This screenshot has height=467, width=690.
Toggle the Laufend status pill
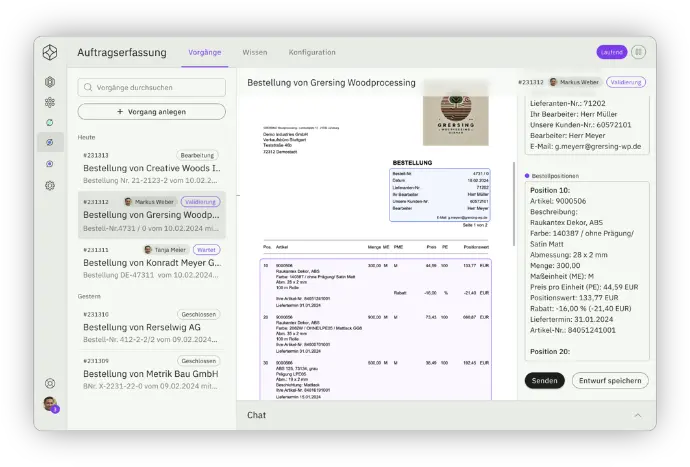tap(611, 52)
